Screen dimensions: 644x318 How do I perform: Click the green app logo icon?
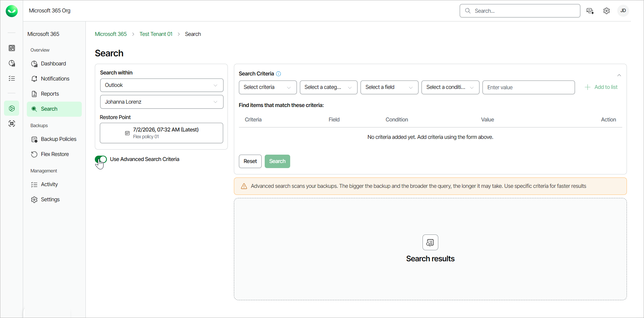click(x=12, y=11)
